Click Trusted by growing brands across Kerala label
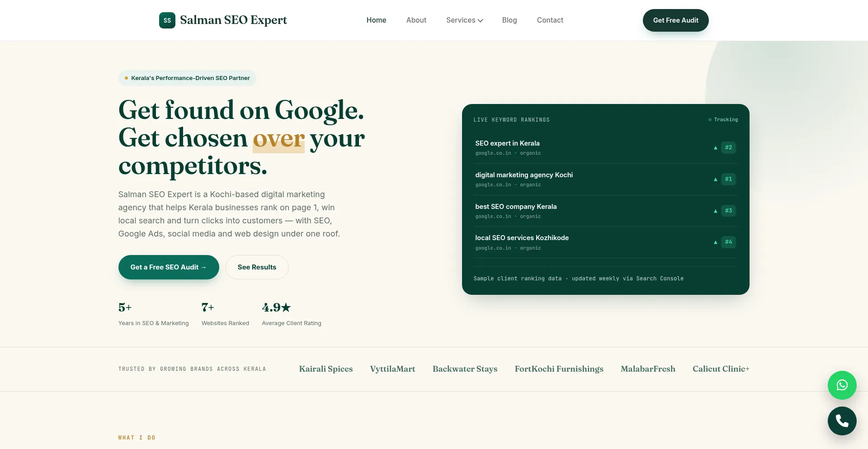Viewport: 868px width, 449px height. [192, 369]
